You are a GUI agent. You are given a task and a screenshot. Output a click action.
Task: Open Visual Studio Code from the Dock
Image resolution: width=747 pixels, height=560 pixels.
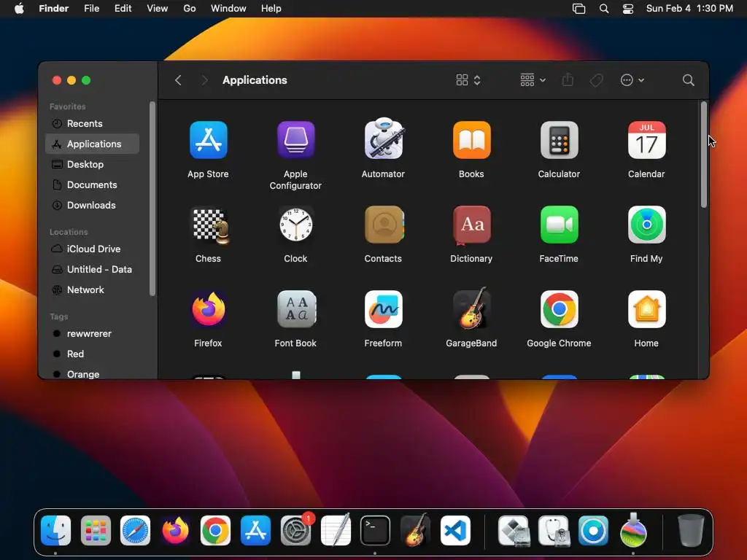pyautogui.click(x=455, y=531)
